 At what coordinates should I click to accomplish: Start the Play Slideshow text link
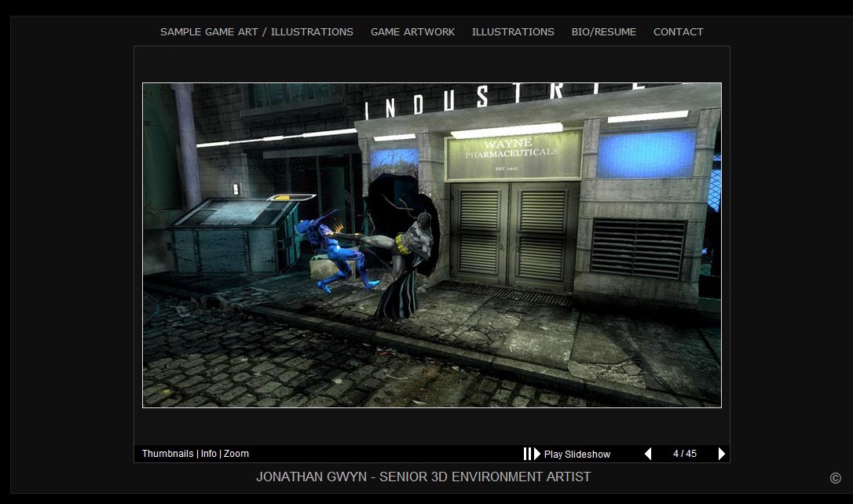(x=577, y=454)
